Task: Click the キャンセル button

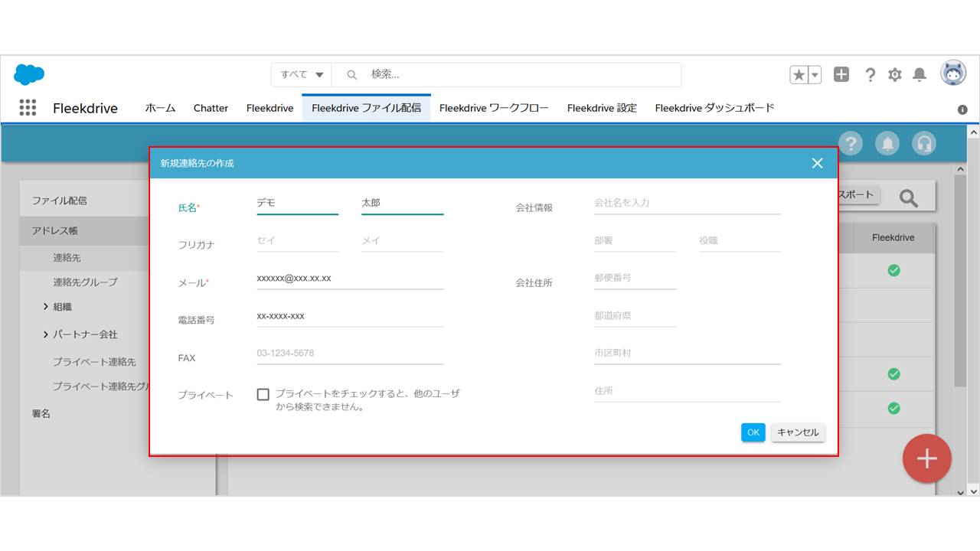Action: pos(798,432)
